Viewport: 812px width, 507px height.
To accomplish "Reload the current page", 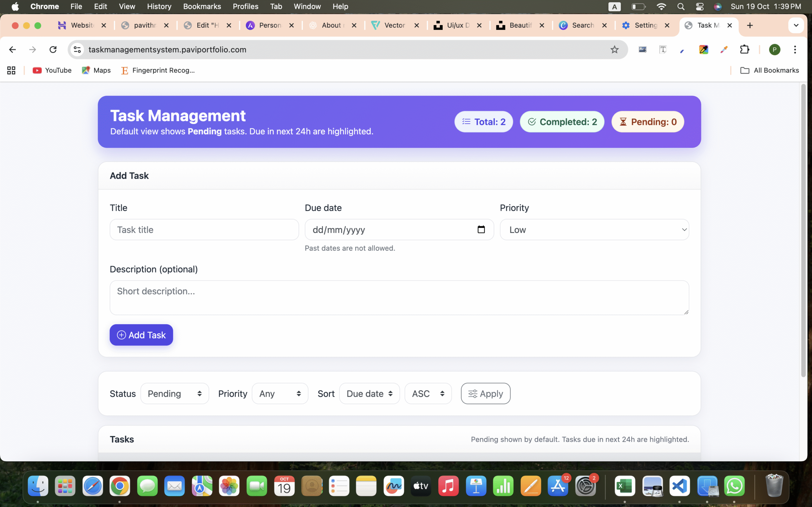I will (x=53, y=49).
